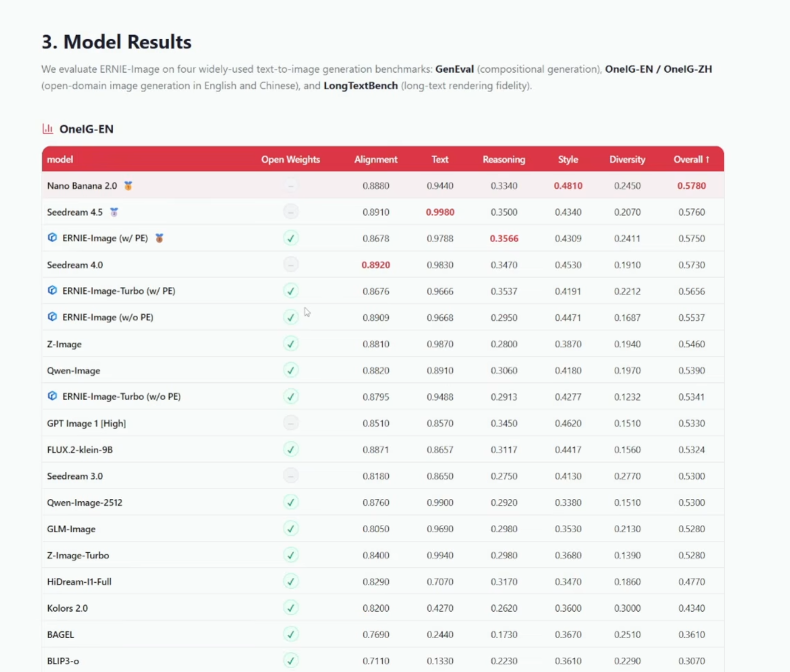790x672 pixels.
Task: Click the silver medal next to Seedream 4.5
Action: pyautogui.click(x=114, y=212)
